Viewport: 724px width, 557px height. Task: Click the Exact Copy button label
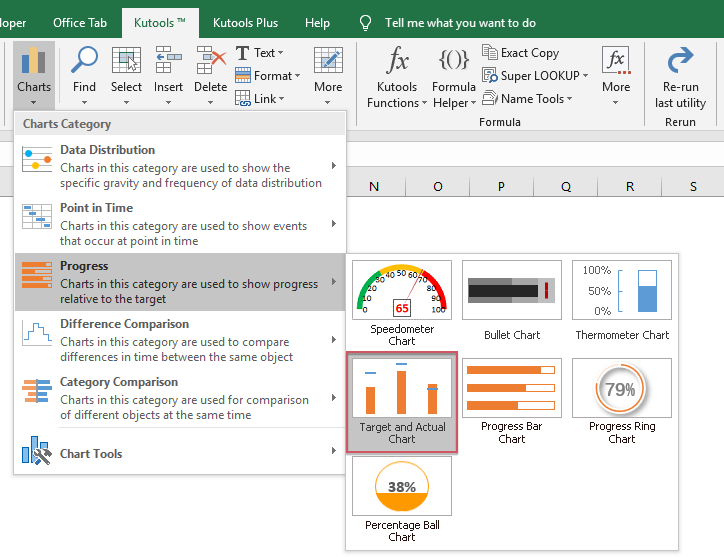coord(530,53)
